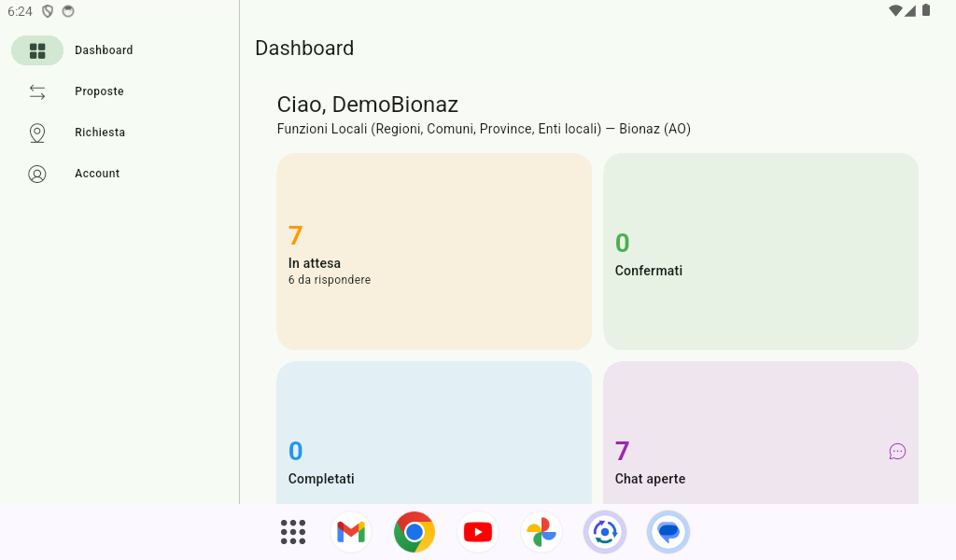Open the Account section
956x560 pixels.
coord(119,174)
